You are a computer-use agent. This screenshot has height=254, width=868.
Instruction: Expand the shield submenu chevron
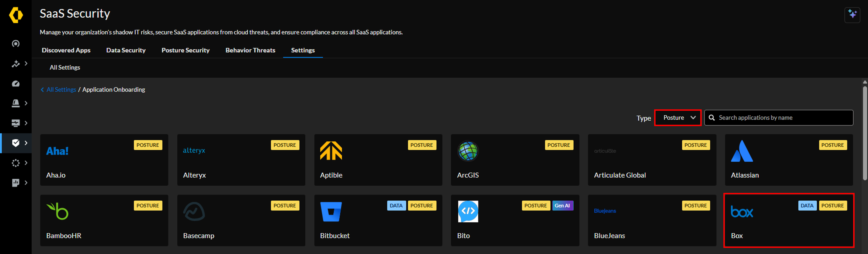coord(26,143)
